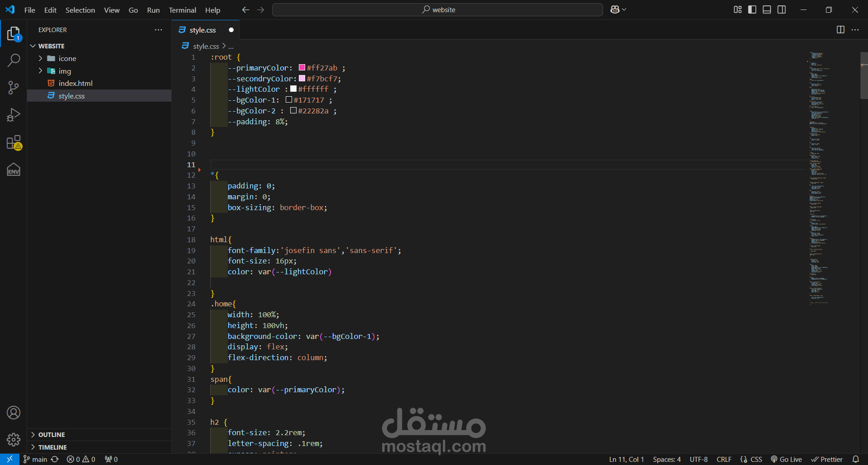Image resolution: width=868 pixels, height=465 pixels.
Task: Click the breadcrumb ellipsis after style.css
Action: click(x=231, y=46)
